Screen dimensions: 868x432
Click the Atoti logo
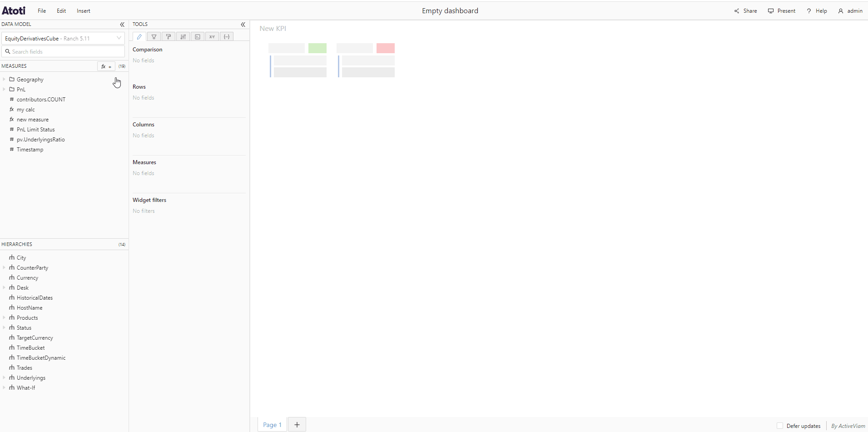pyautogui.click(x=14, y=10)
